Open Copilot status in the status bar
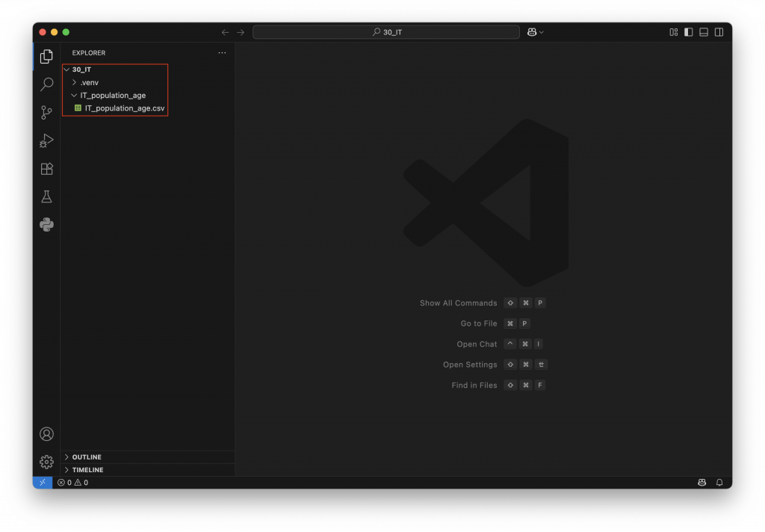The height and width of the screenshot is (532, 765). [x=701, y=482]
